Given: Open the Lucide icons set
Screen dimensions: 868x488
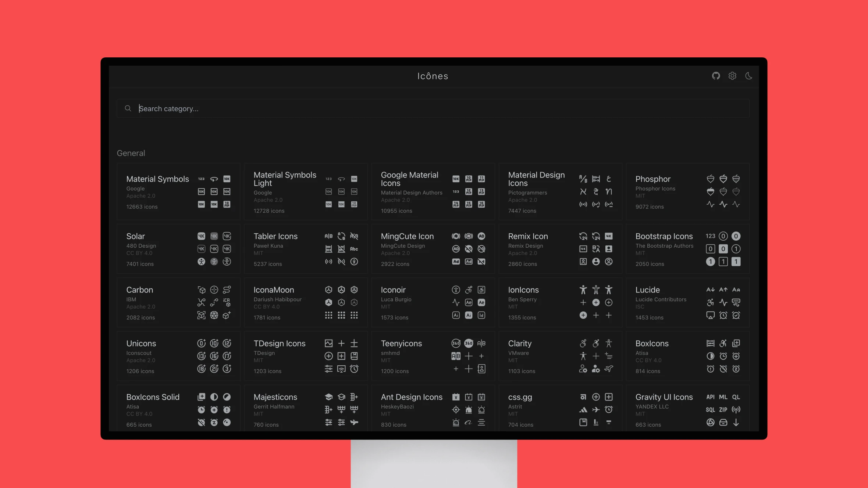Looking at the screenshot, I should pos(647,290).
